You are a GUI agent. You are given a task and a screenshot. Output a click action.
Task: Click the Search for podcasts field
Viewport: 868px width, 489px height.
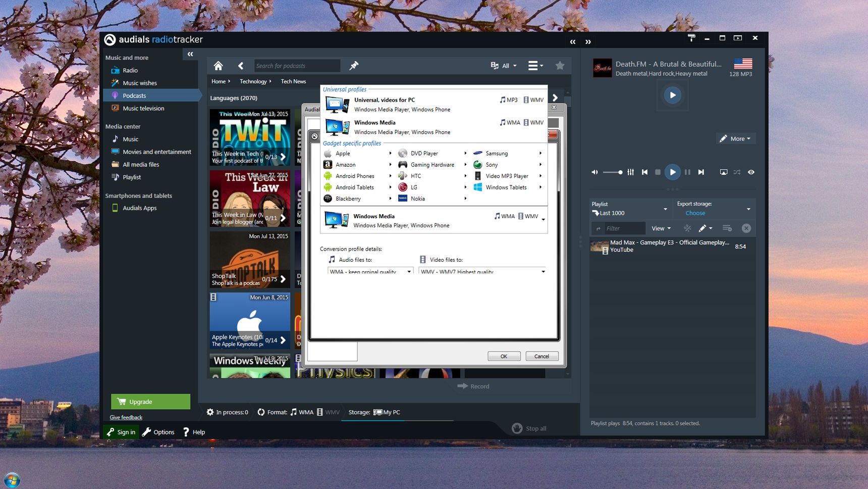pyautogui.click(x=297, y=66)
